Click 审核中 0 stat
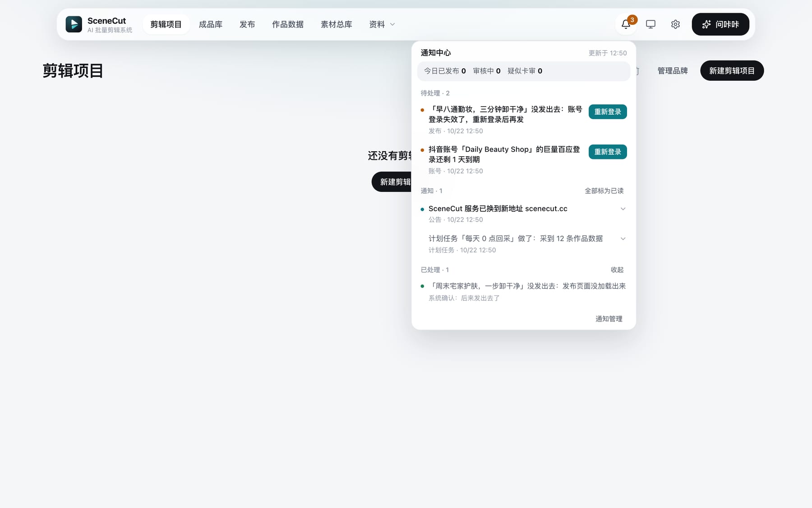812x508 pixels. (487, 71)
